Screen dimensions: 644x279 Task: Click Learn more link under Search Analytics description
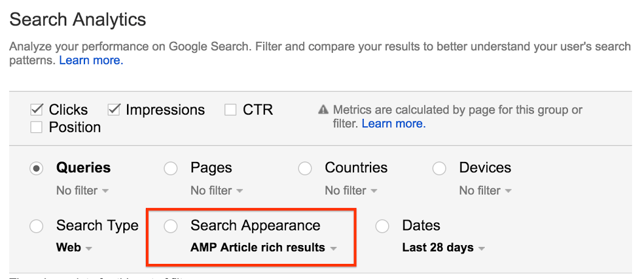click(91, 61)
